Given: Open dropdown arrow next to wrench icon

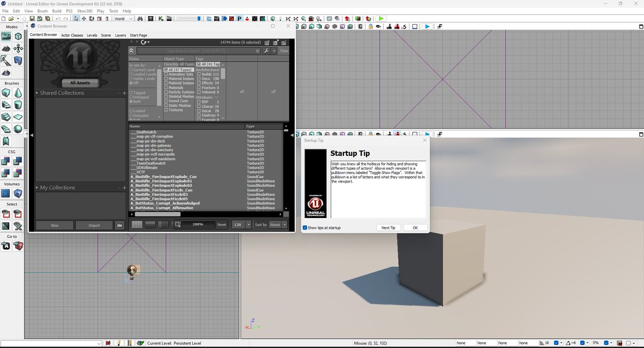Looking at the screenshot, I should point(274,50).
